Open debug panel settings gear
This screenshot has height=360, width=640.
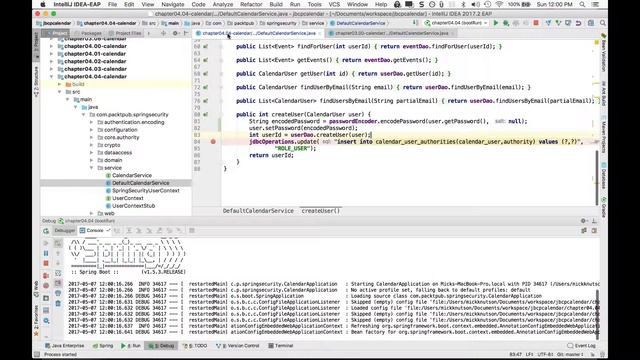(x=584, y=221)
